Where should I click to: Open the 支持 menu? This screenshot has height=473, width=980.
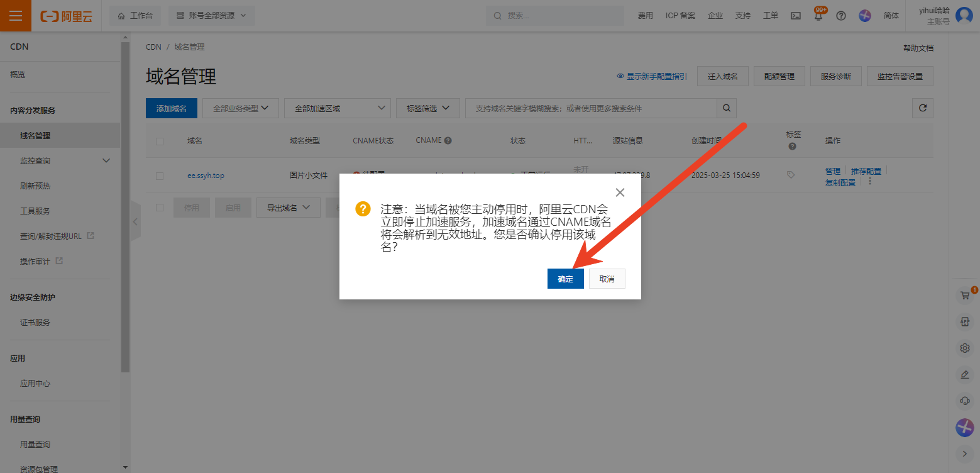click(x=742, y=16)
